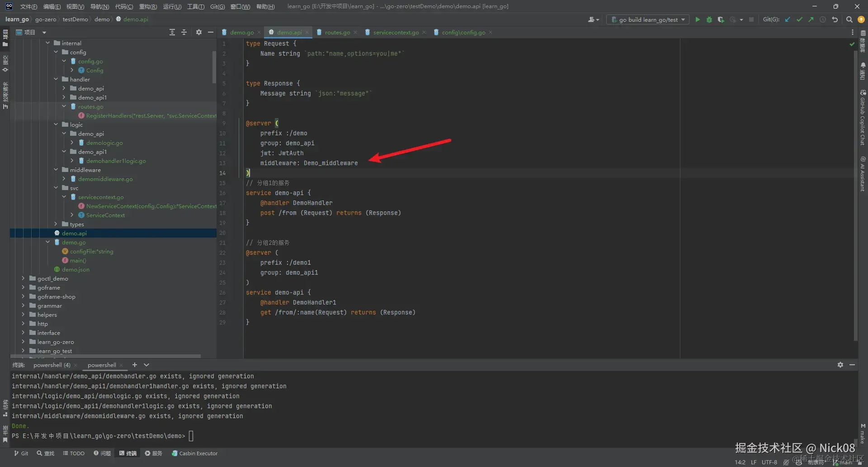
Task: Toggle the TODO tool window
Action: (x=74, y=453)
